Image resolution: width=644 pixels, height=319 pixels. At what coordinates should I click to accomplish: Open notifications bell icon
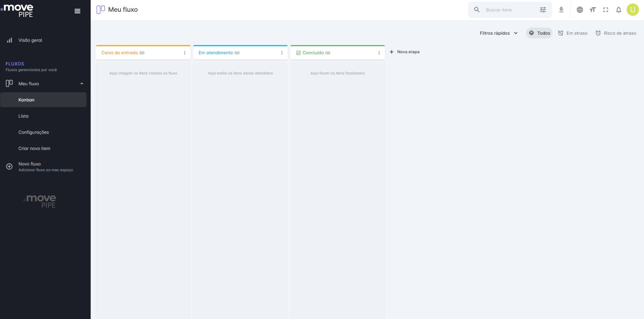pos(619,10)
